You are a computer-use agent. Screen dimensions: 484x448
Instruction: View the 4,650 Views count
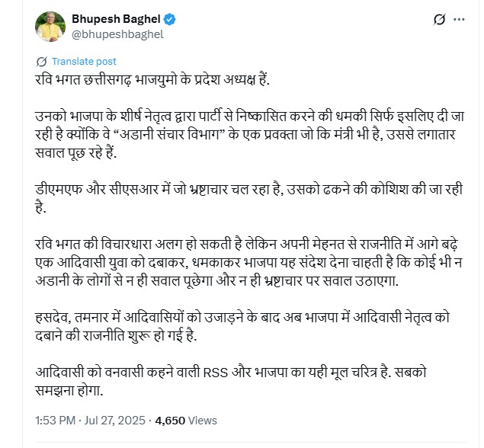186,420
